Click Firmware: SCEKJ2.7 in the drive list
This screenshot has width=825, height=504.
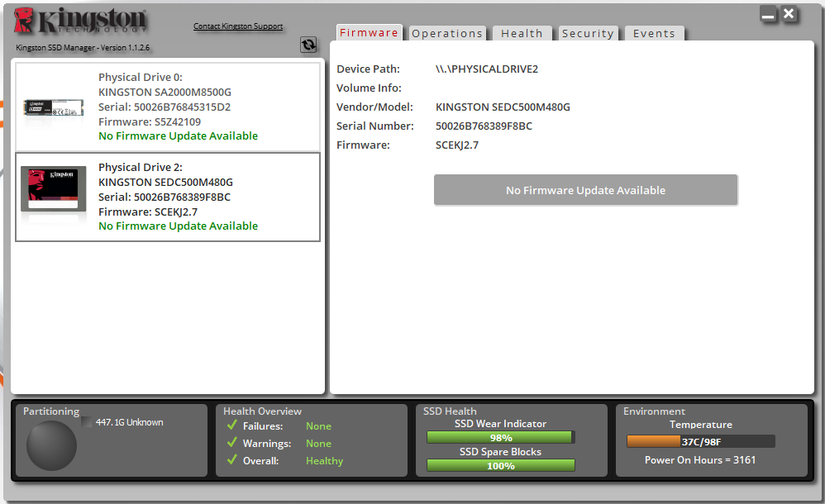(x=148, y=212)
